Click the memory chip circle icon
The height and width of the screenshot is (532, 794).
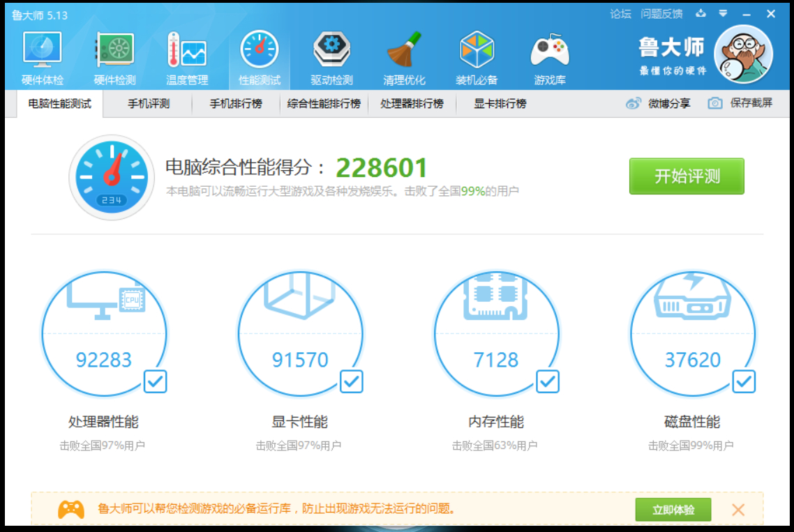point(496,296)
